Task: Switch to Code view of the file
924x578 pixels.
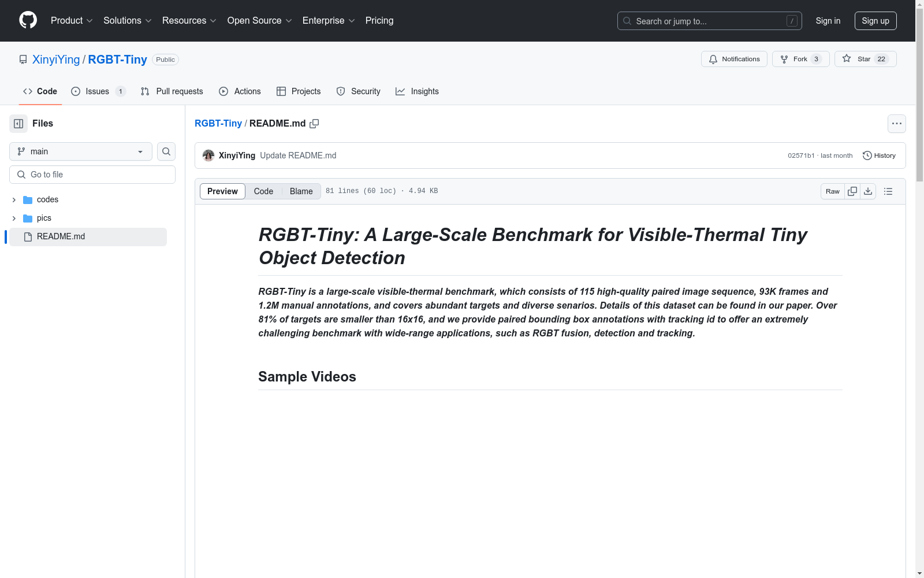Action: click(x=263, y=191)
